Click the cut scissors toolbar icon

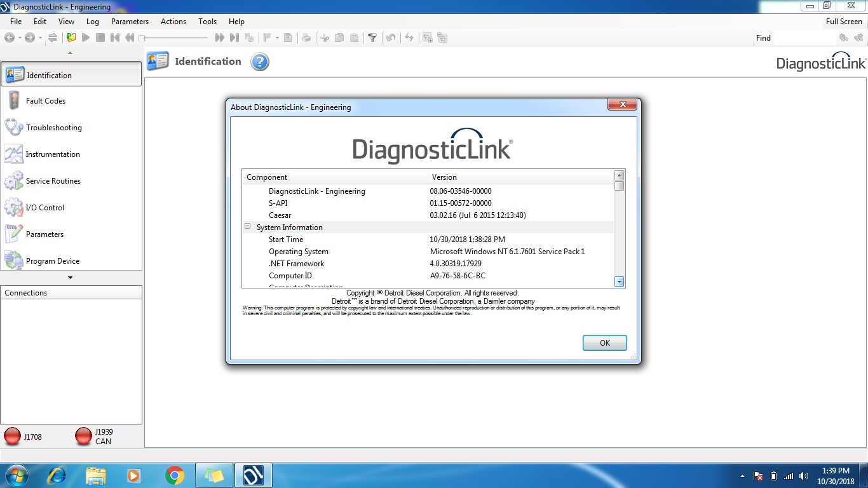pyautogui.click(x=325, y=37)
